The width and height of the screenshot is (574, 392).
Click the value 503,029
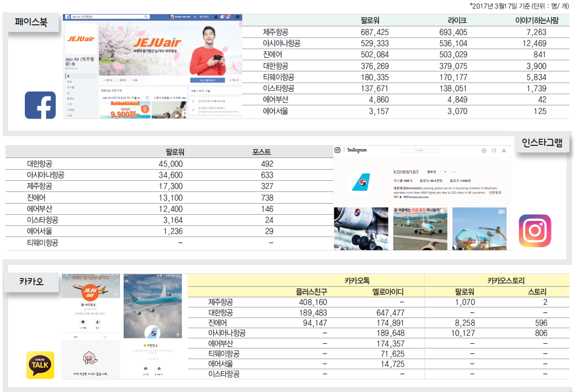453,55
